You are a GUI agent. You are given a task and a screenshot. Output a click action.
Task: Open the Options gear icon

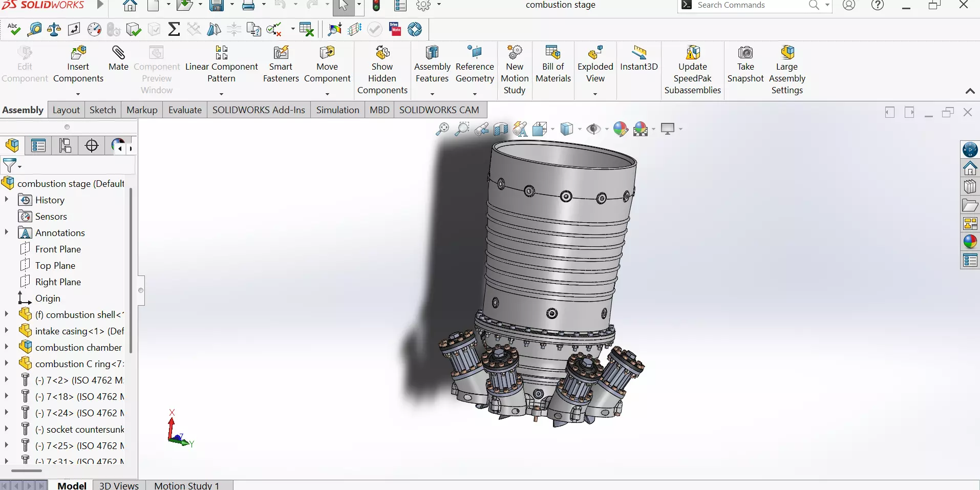423,6
